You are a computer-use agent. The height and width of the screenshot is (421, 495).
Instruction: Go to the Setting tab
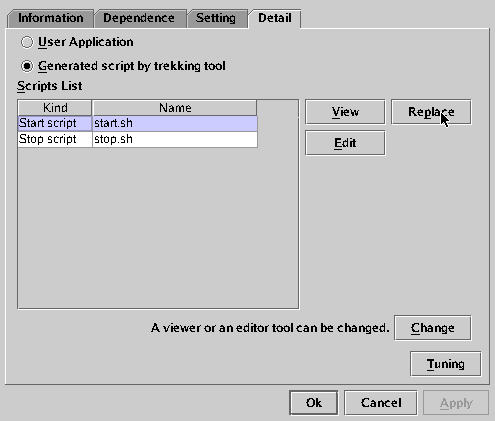216,18
